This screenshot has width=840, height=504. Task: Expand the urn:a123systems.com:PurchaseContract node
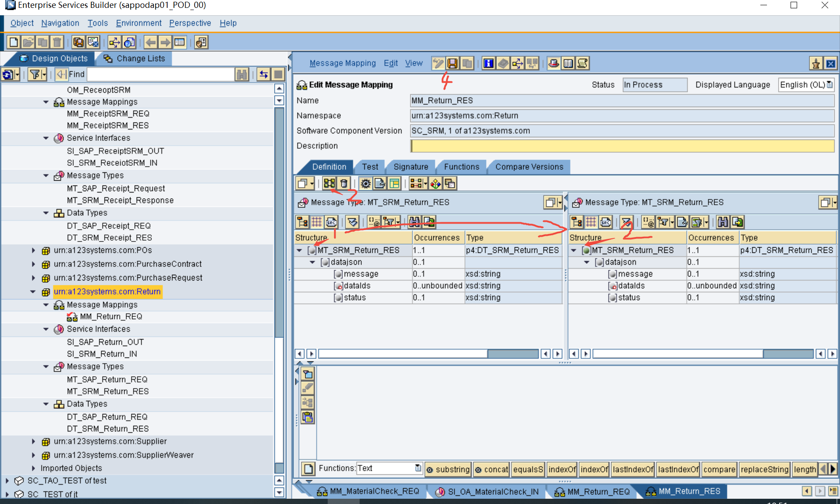point(33,264)
